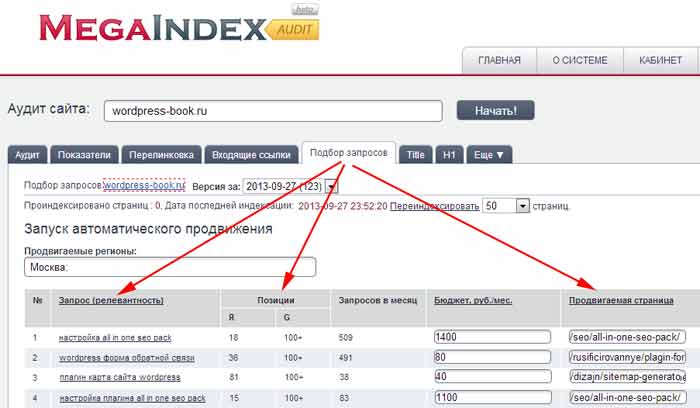Click the Начать! button

point(495,110)
